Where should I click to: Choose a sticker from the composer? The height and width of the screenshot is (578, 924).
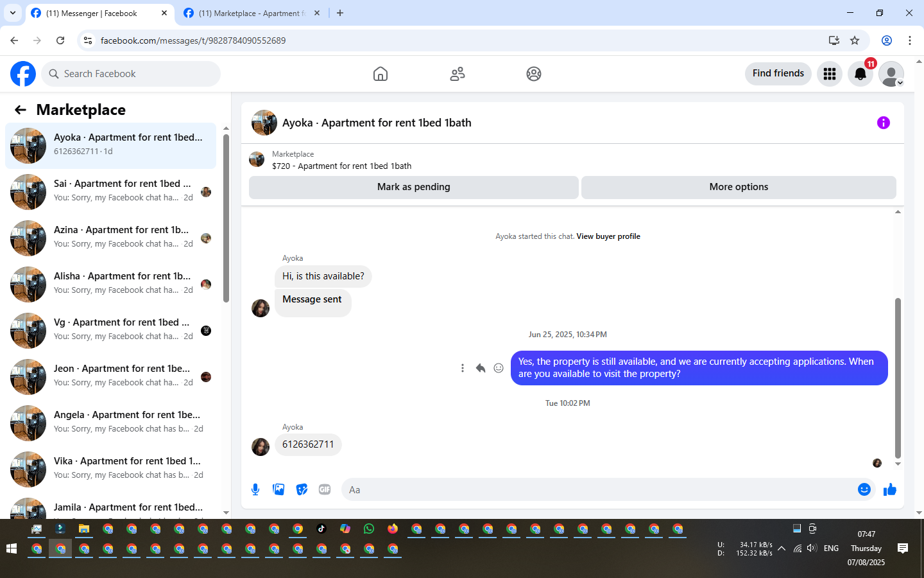pos(302,489)
